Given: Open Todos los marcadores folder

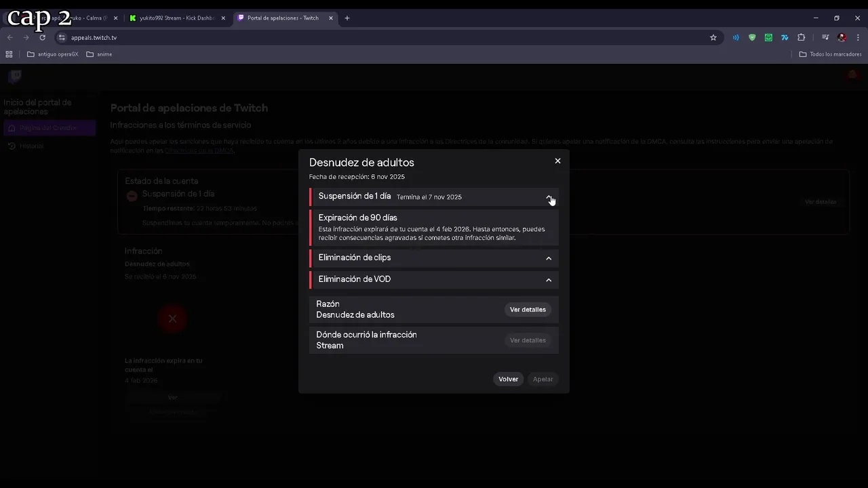Looking at the screenshot, I should [830, 54].
